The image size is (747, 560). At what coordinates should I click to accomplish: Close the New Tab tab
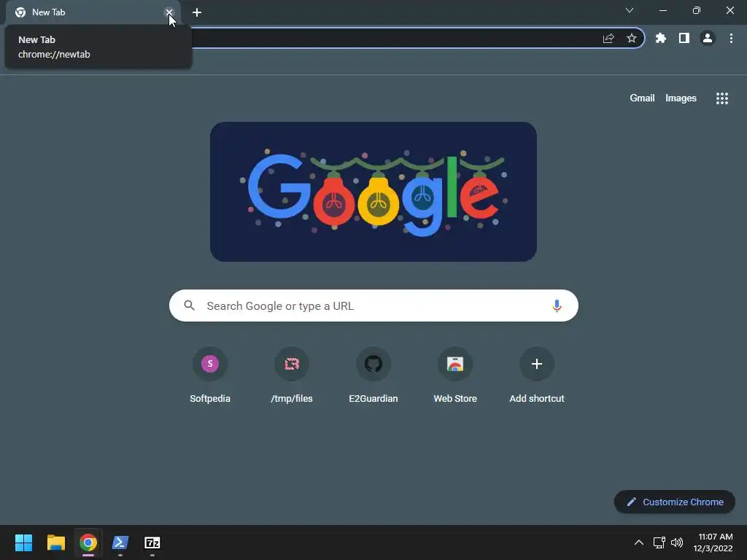[x=169, y=12]
